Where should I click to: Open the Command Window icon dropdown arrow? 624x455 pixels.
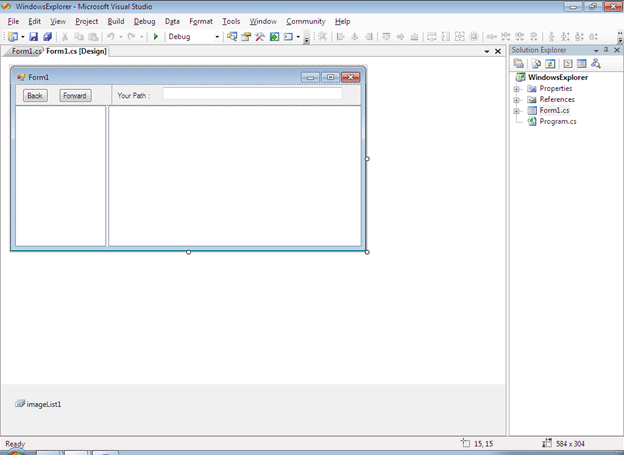[298, 37]
